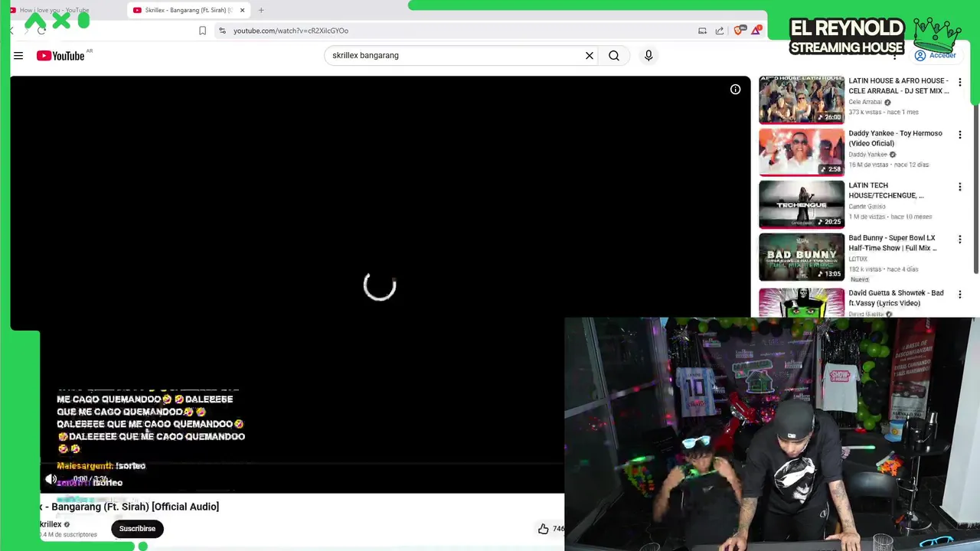The width and height of the screenshot is (980, 551).
Task: Open options for Bad Bunny Super Bowl video
Action: pyautogui.click(x=959, y=240)
